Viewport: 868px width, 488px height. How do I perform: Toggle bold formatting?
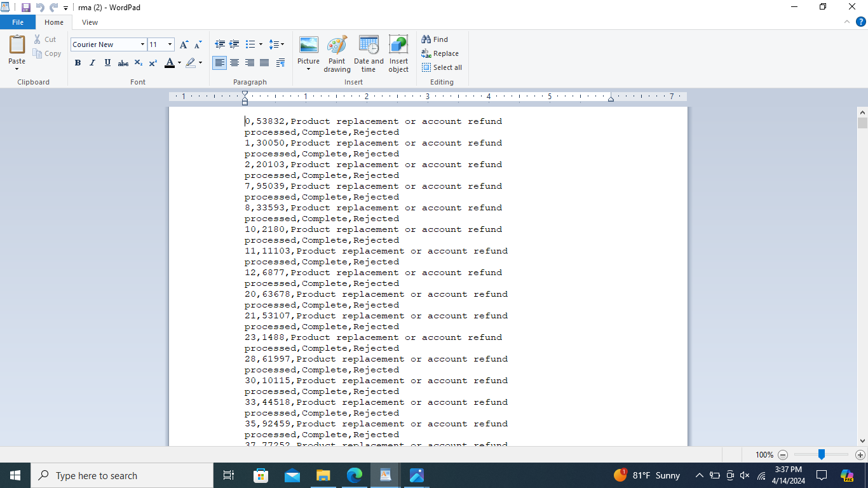coord(78,63)
